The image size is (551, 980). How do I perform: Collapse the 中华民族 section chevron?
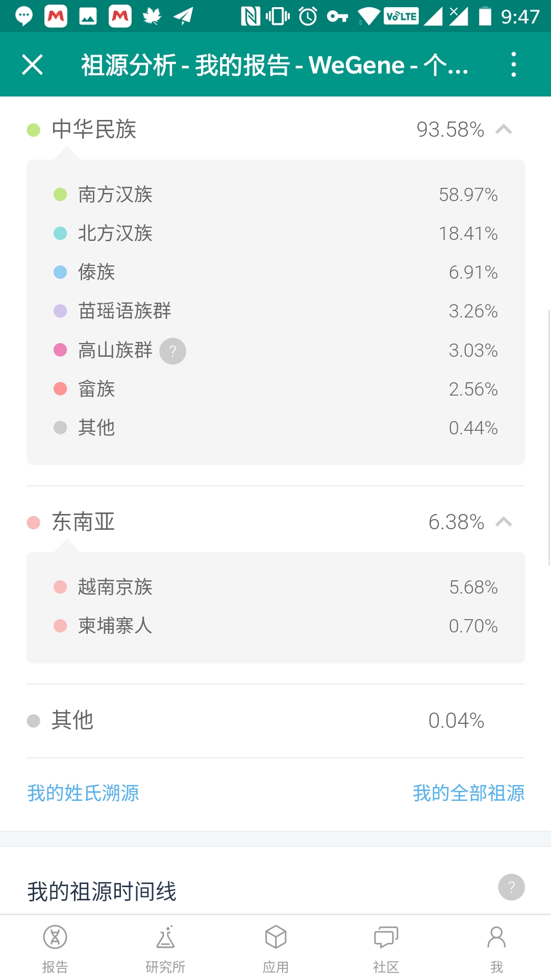504,130
